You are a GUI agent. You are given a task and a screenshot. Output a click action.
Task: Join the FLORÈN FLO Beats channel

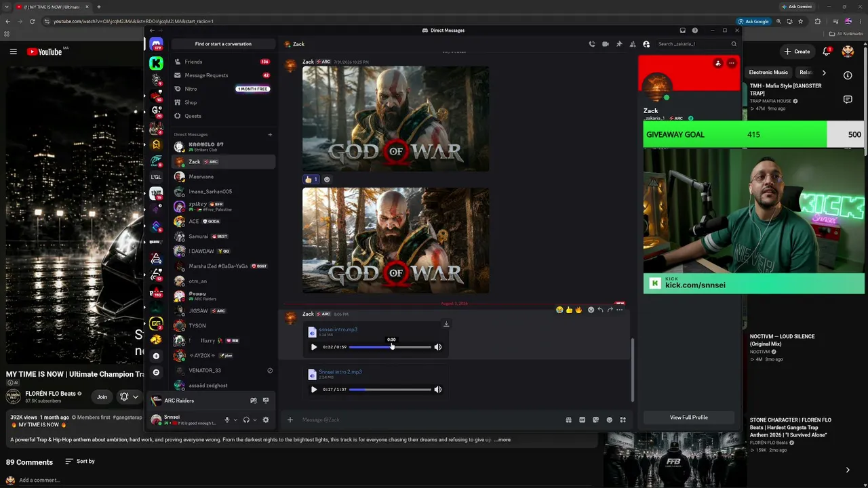[102, 397]
